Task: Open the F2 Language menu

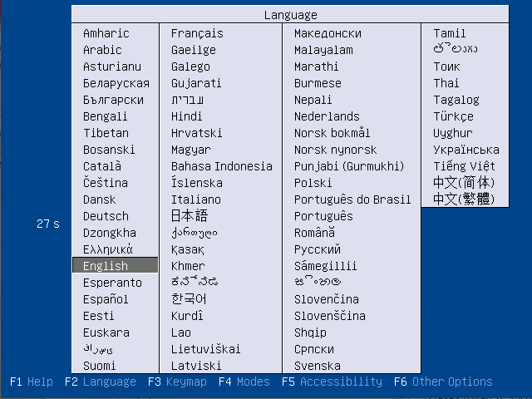Action: tap(101, 382)
